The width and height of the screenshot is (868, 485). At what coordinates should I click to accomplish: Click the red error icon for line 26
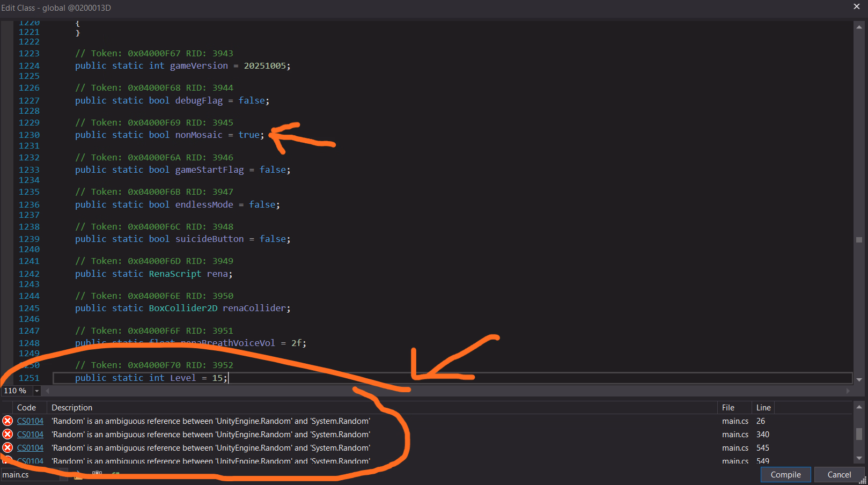8,421
